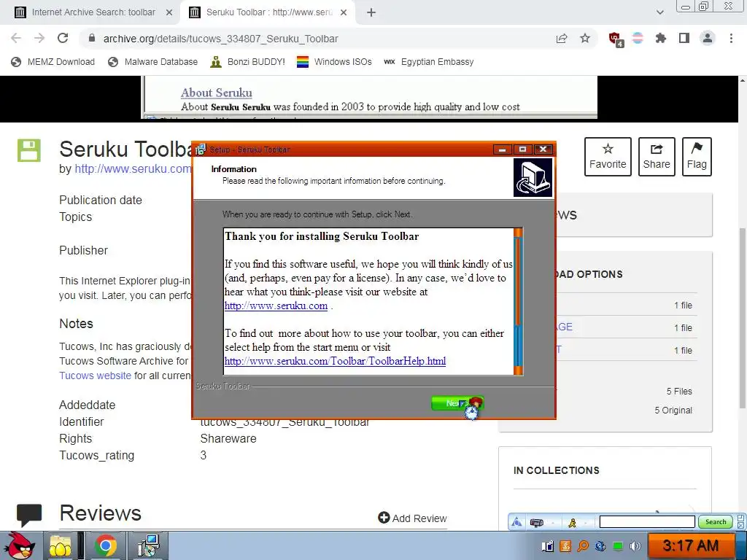Click the site lock icon in address bar

point(92,38)
